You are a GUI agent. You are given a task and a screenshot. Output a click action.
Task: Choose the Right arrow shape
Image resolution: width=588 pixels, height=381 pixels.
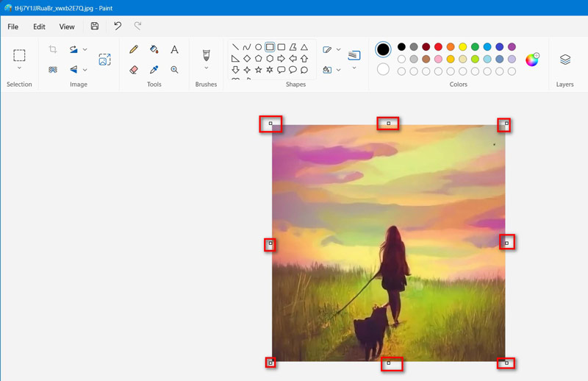(282, 59)
